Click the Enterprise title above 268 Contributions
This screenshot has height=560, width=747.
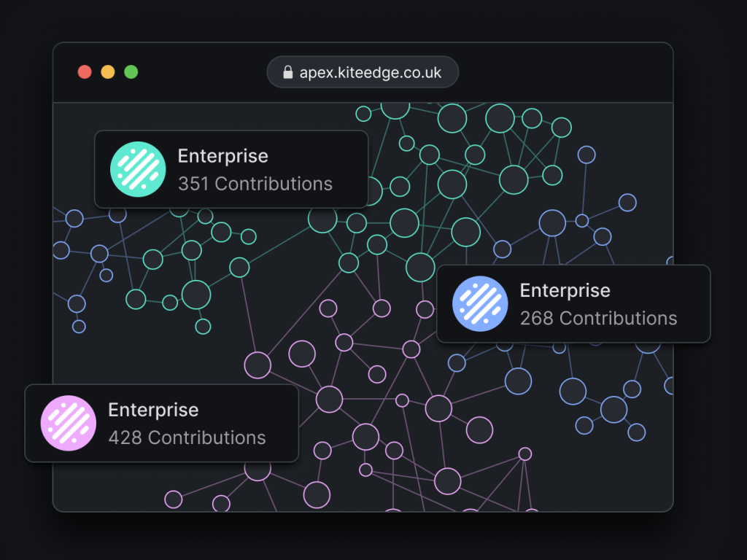pos(565,290)
